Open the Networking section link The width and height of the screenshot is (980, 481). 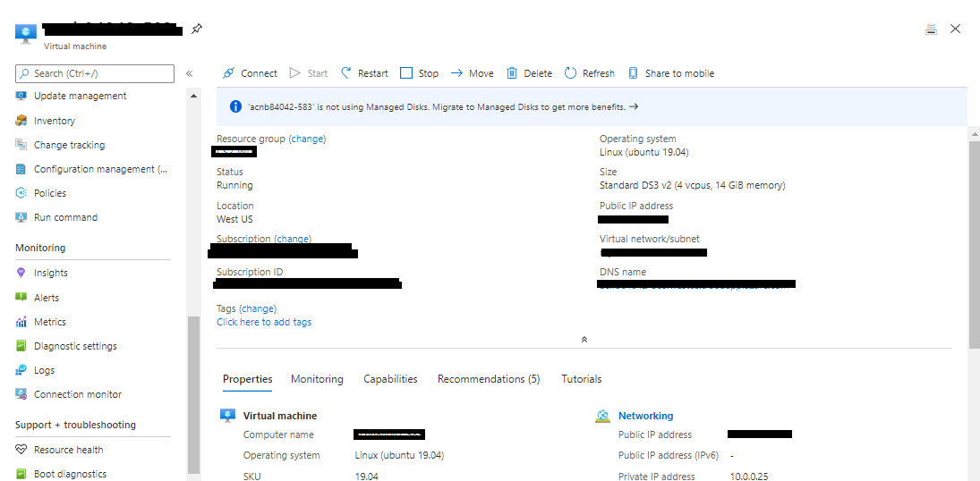645,416
